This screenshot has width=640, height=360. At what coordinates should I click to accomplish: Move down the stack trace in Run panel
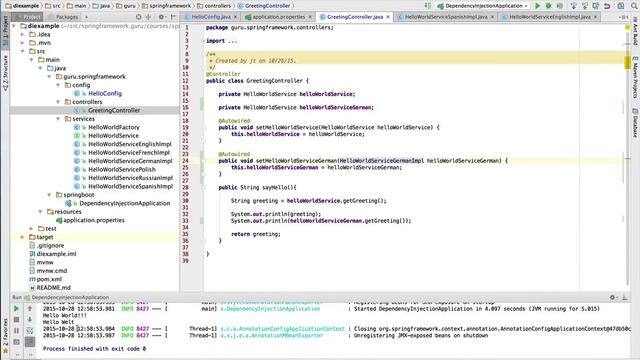click(30, 320)
